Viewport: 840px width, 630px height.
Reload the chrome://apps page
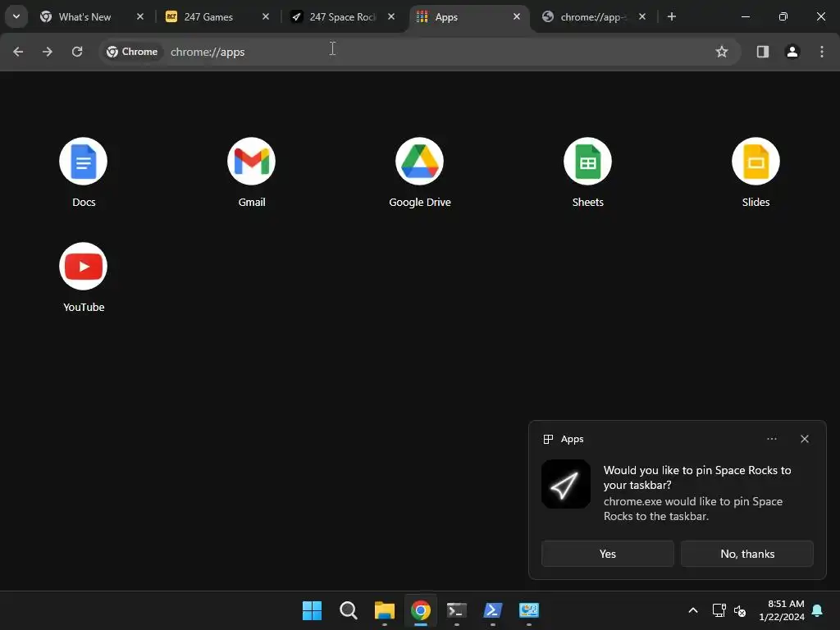(x=77, y=52)
